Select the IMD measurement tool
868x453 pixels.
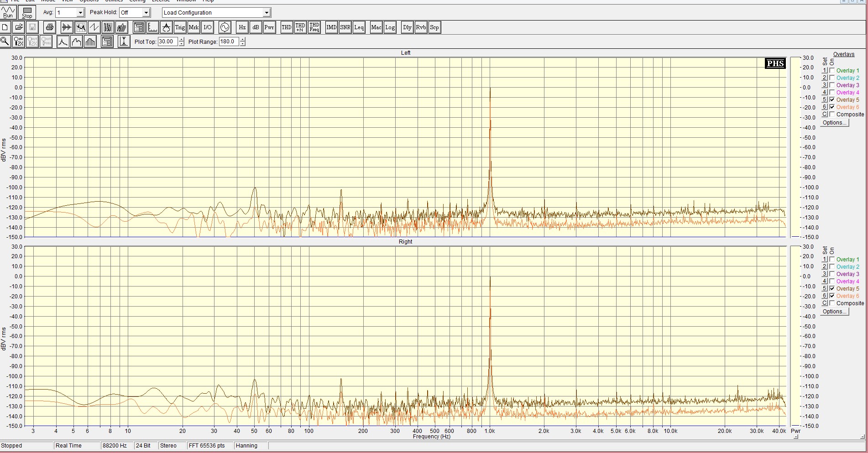pyautogui.click(x=331, y=27)
